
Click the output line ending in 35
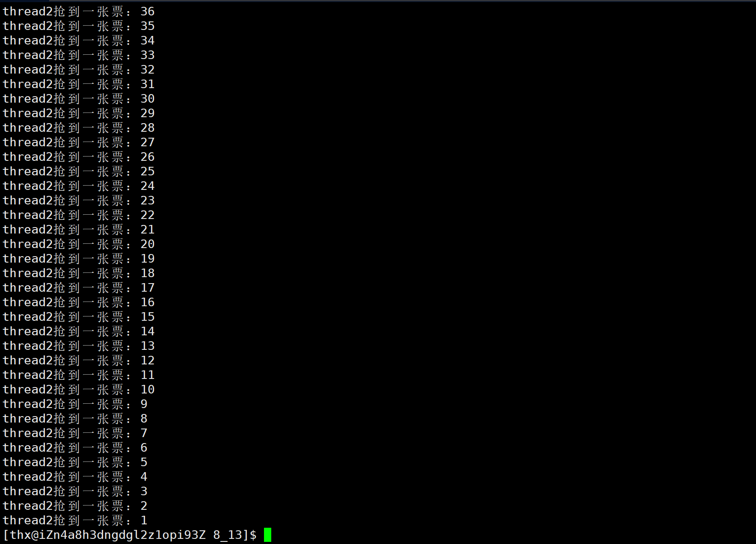click(79, 26)
